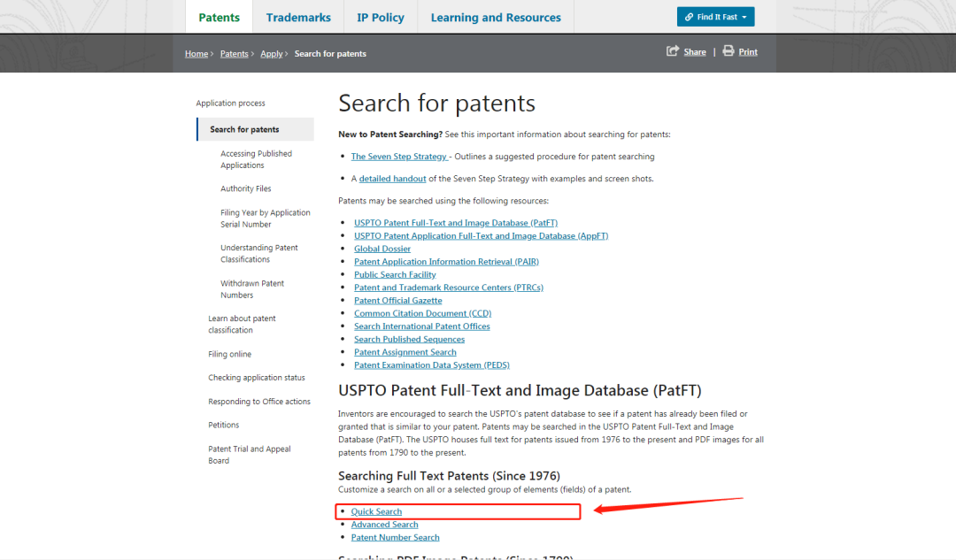Click the link icon in Find It Fast
This screenshot has width=956, height=560.
689,17
